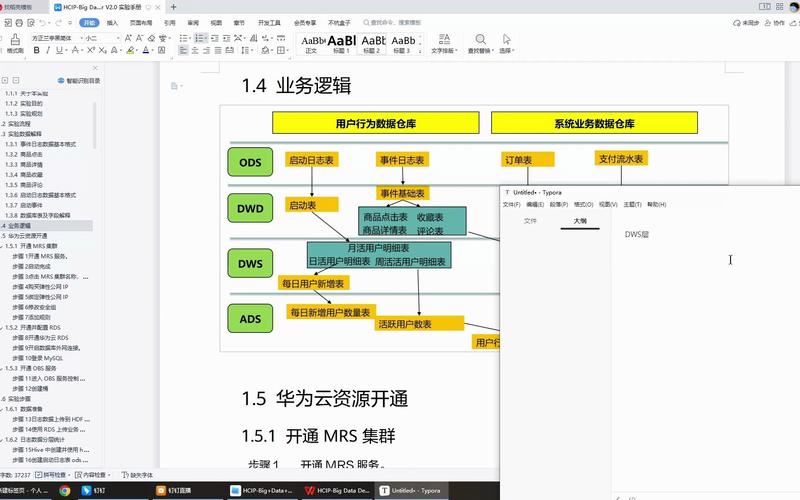
Task: Collapse all outline levels with minus box
Action: (16, 81)
